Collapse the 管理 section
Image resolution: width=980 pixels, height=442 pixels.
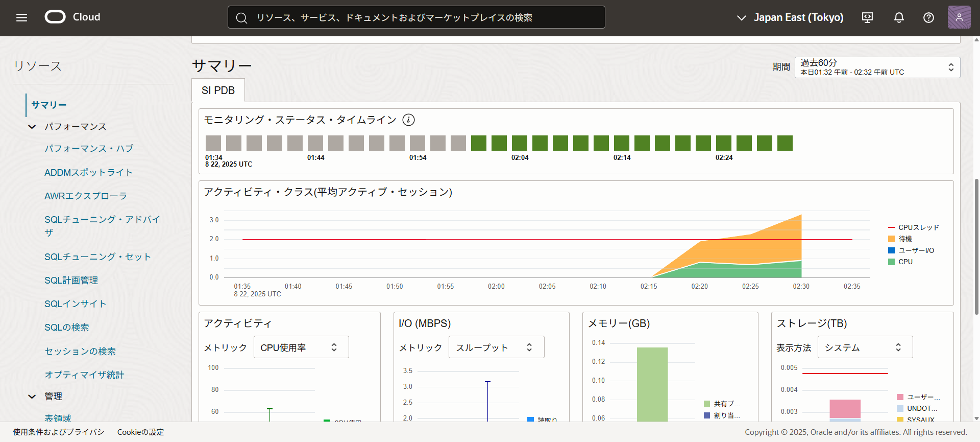point(32,397)
